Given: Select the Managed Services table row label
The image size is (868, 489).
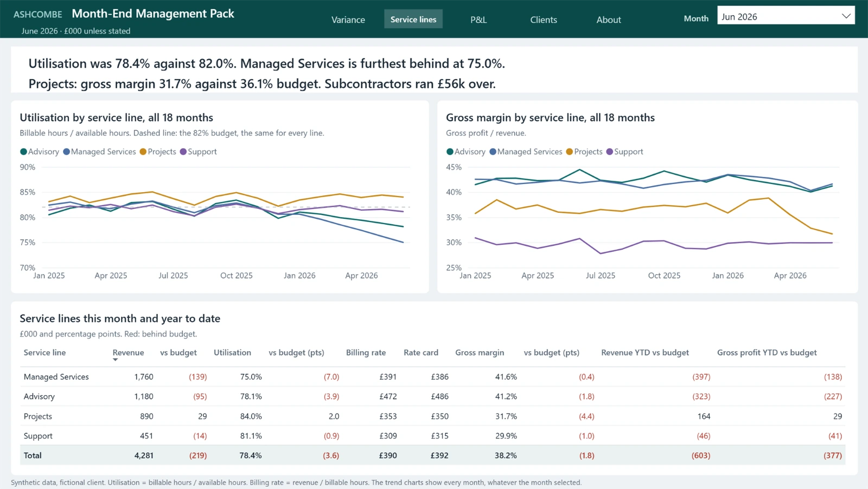Looking at the screenshot, I should (x=56, y=377).
